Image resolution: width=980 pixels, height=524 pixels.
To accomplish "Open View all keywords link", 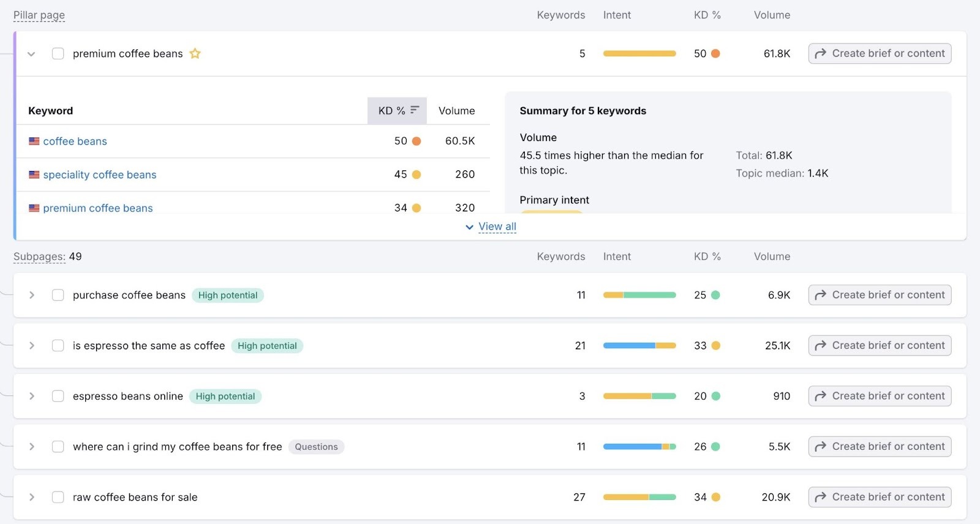I will pyautogui.click(x=497, y=227).
